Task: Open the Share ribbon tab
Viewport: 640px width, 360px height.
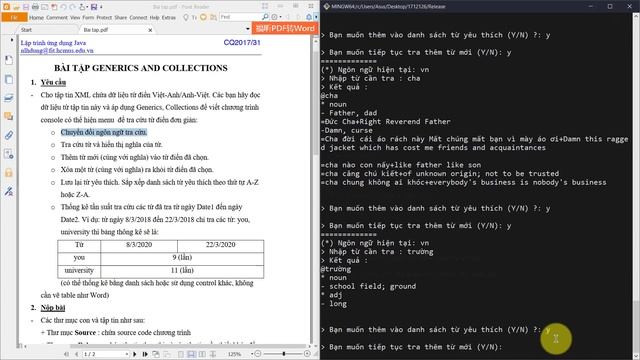Action: (x=120, y=18)
